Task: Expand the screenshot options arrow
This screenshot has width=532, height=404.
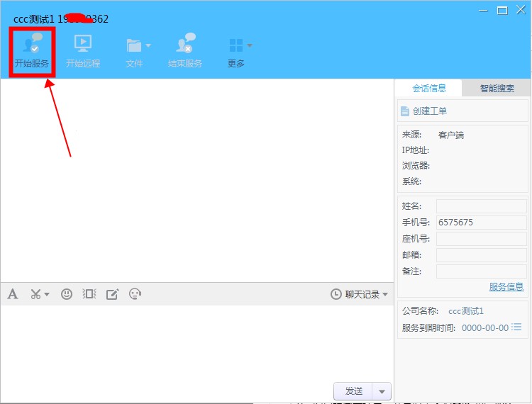Action: [x=47, y=294]
